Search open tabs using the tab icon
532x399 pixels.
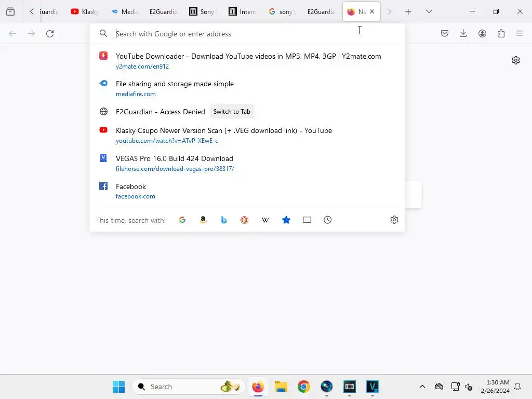pos(307,220)
